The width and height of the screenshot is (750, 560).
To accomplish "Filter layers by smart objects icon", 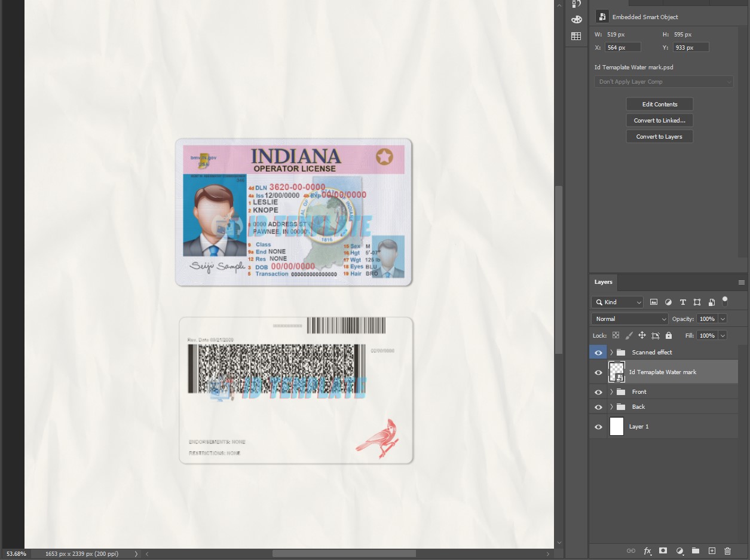I will (x=711, y=302).
